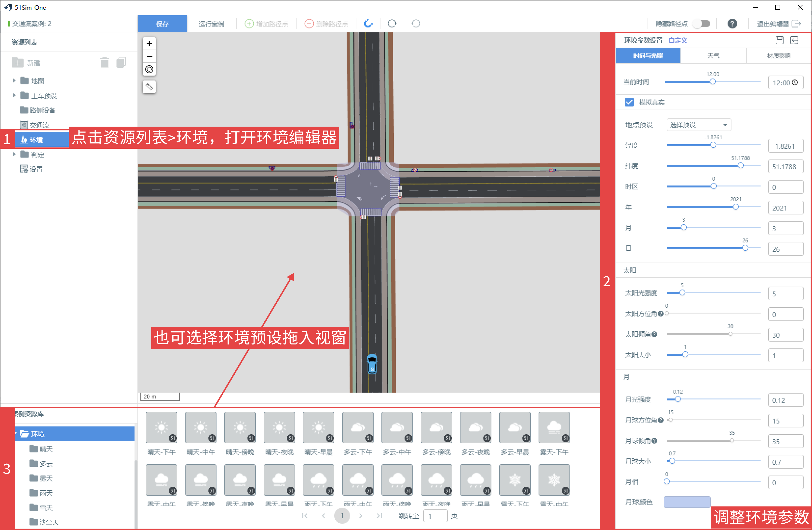This screenshot has width=812, height=530.
Task: Uncheck the 模拟真实 checkbox
Action: point(629,102)
